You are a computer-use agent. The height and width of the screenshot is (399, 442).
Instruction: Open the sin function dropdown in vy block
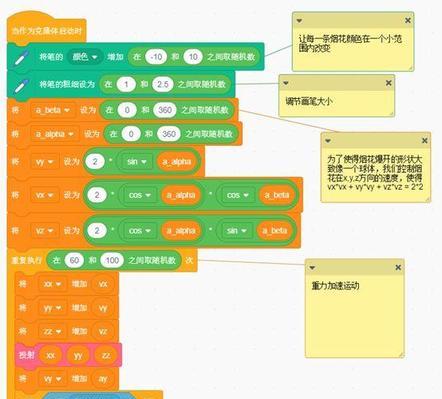136,162
